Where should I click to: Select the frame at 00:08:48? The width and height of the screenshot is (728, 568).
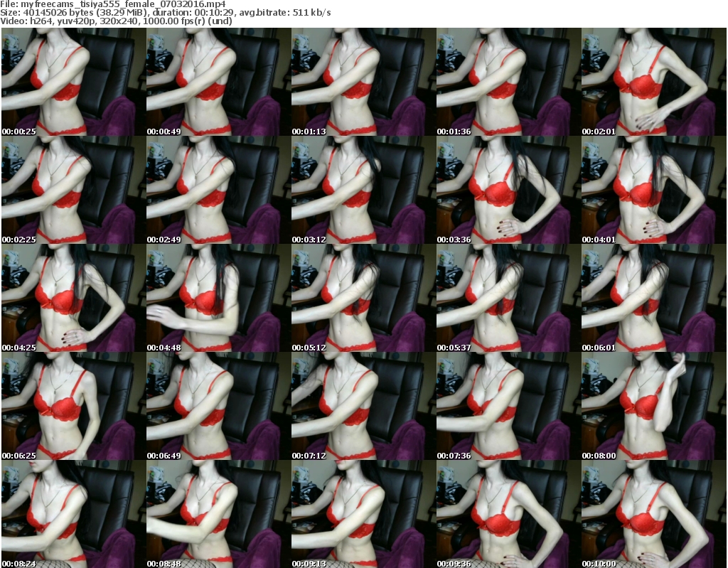[219, 514]
